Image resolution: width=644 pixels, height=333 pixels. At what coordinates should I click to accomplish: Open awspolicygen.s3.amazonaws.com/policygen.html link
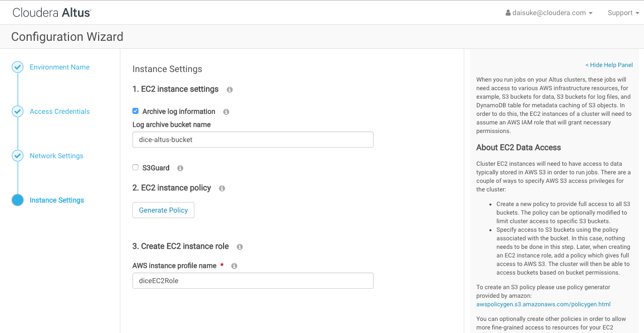tap(543, 304)
